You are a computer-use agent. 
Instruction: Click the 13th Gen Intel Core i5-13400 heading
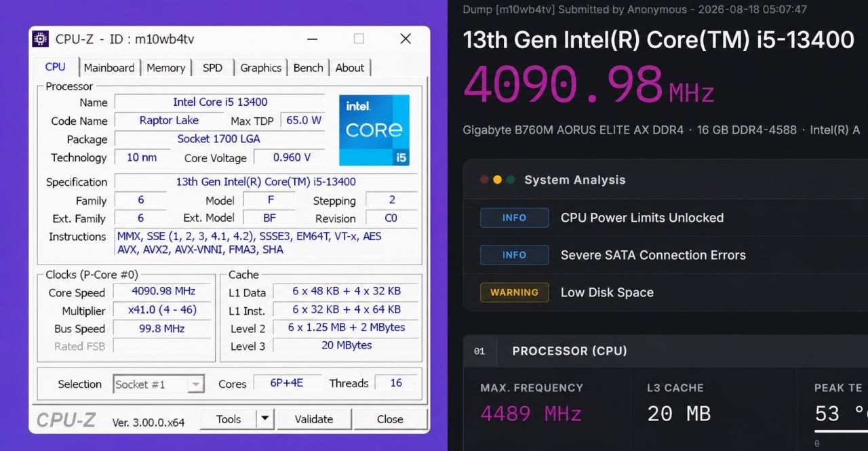[658, 39]
